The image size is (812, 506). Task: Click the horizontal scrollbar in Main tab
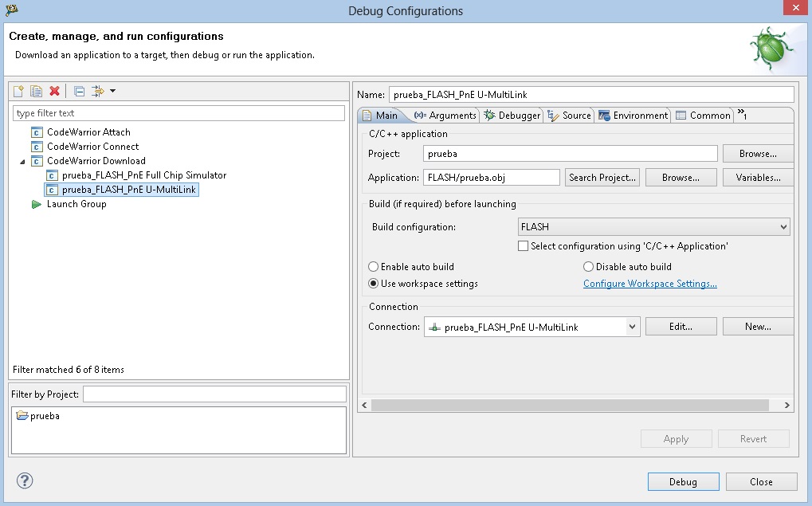pyautogui.click(x=571, y=406)
